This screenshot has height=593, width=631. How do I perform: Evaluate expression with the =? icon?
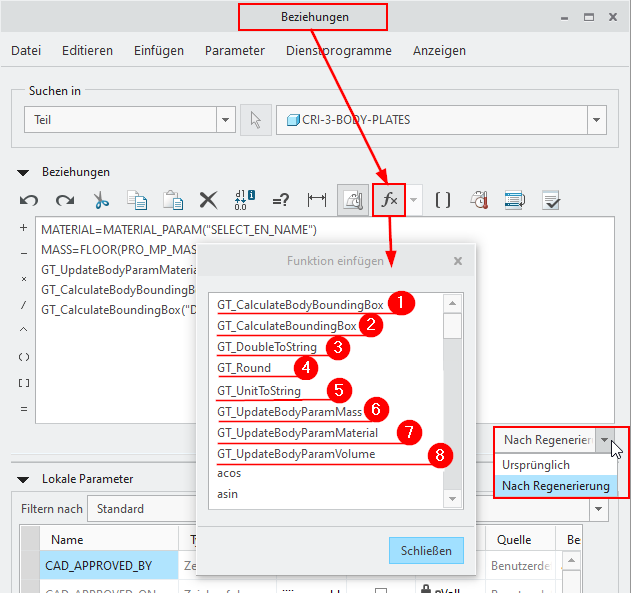(280, 200)
